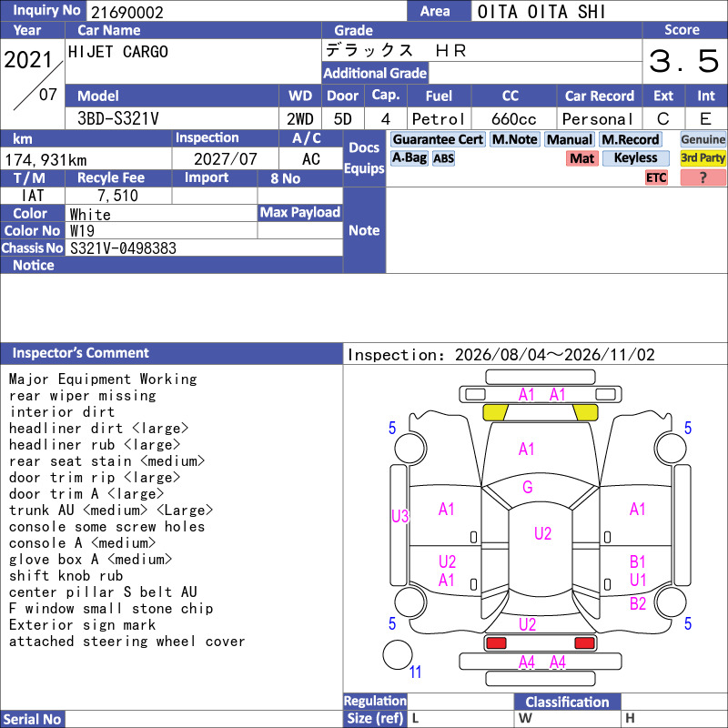Click the grey Genuine badge
The width and height of the screenshot is (728, 728).
click(703, 139)
